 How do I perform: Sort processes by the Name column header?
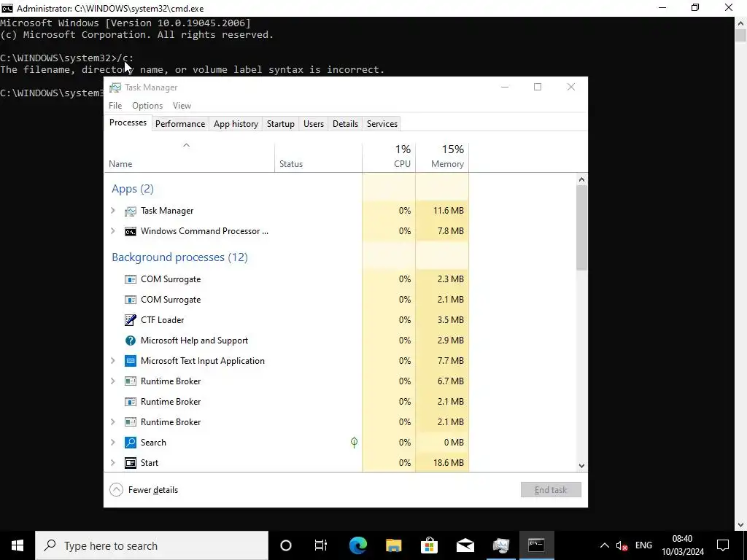point(189,157)
